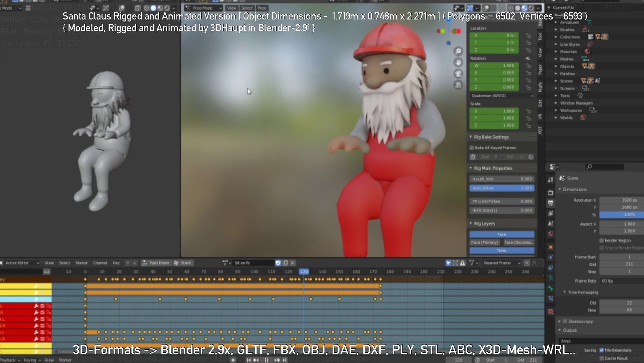
Task: Toggle lock for Scale Z
Action: pos(528,126)
